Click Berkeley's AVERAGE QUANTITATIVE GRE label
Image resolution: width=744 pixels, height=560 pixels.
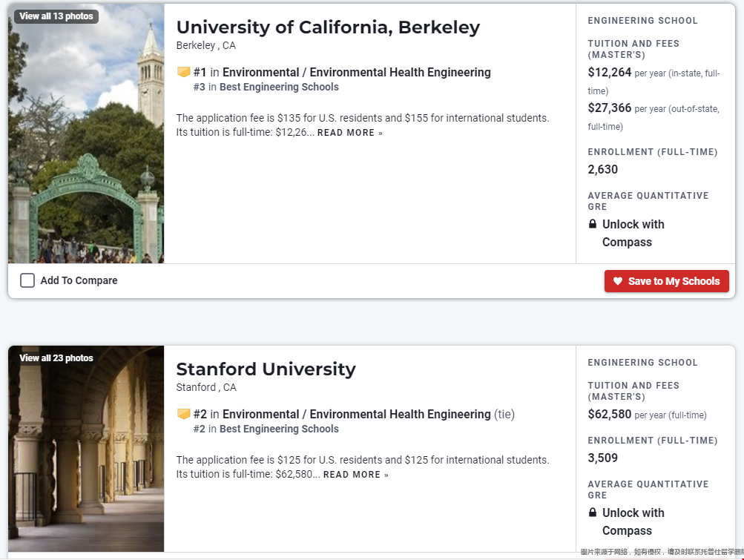point(648,201)
